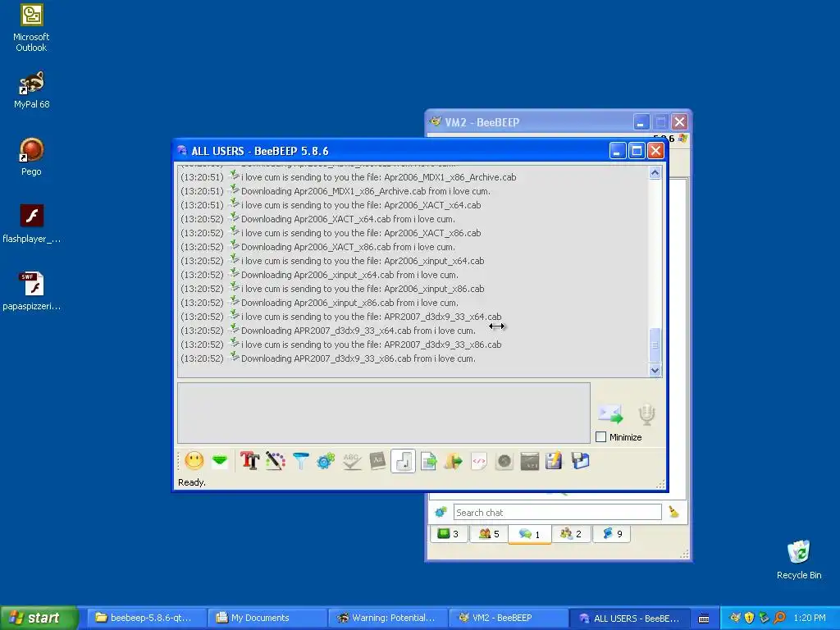Open the blue scroll tab labeled 9

pos(612,533)
